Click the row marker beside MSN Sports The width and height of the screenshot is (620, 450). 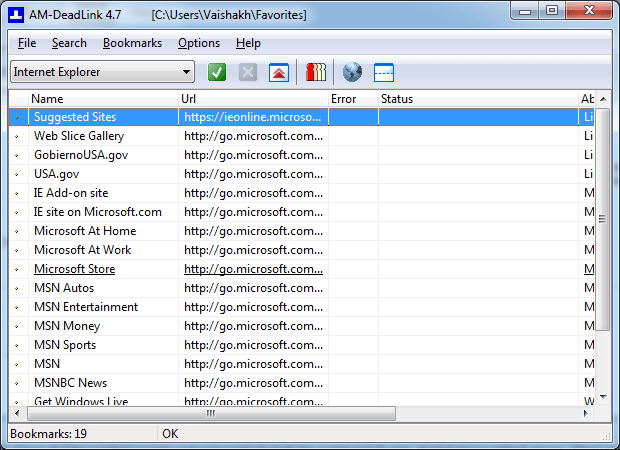[x=17, y=345]
